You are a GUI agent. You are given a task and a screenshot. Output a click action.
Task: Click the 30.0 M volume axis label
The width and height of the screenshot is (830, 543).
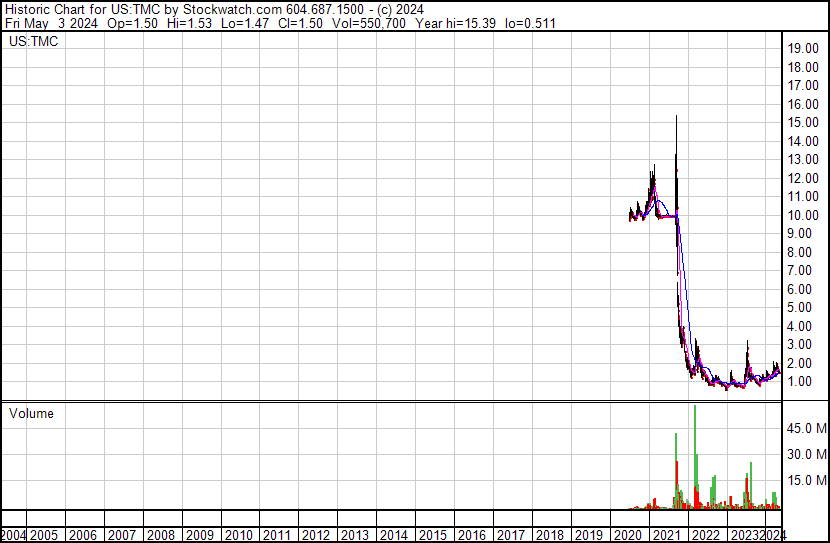[x=807, y=454]
